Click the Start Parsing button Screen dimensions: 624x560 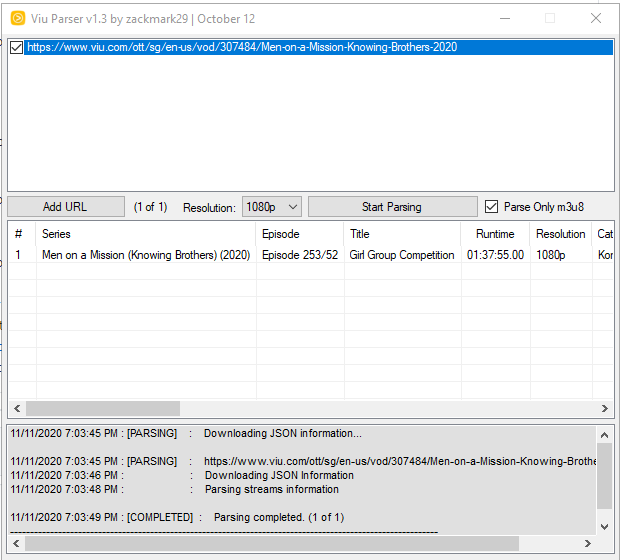(392, 207)
